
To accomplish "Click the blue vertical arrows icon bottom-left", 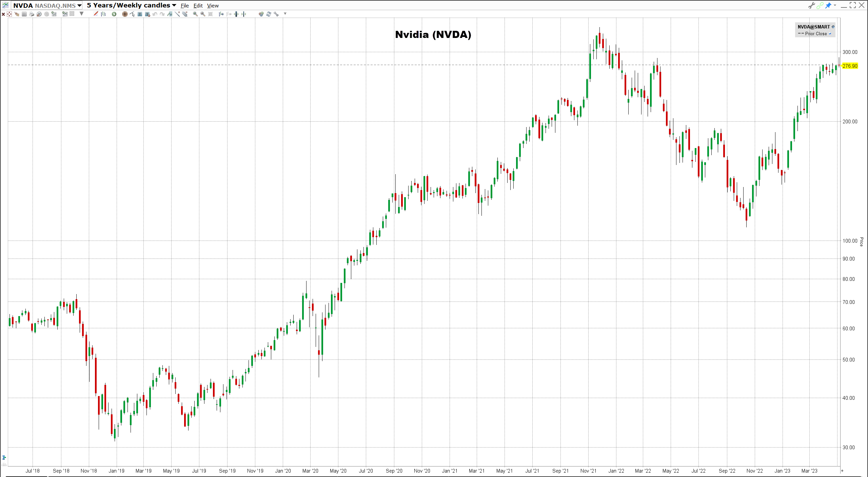I will click(4, 458).
